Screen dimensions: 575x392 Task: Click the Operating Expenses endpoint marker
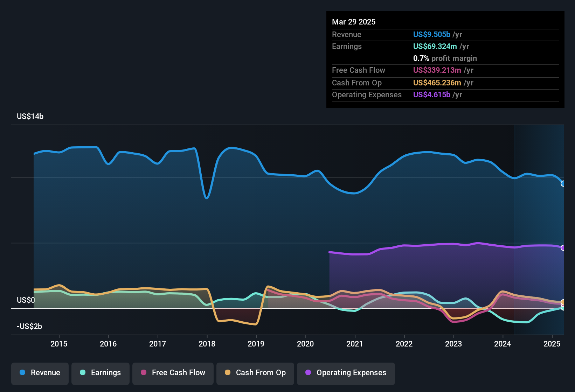coord(563,248)
